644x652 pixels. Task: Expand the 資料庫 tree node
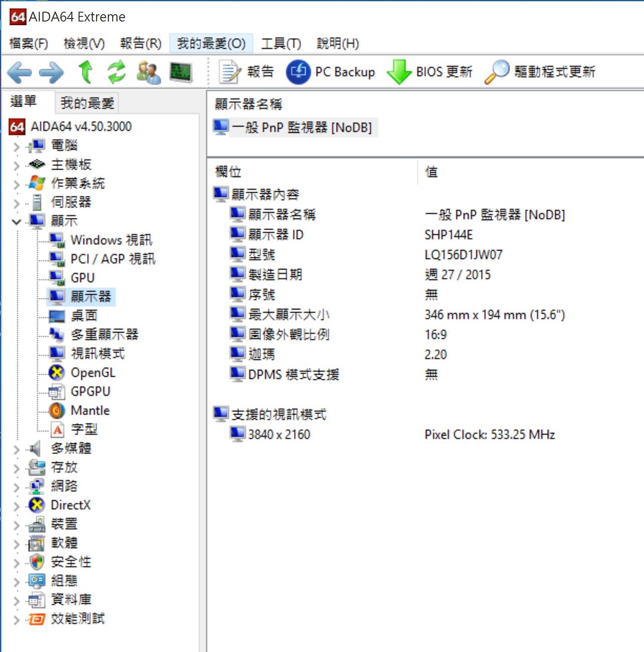(17, 601)
